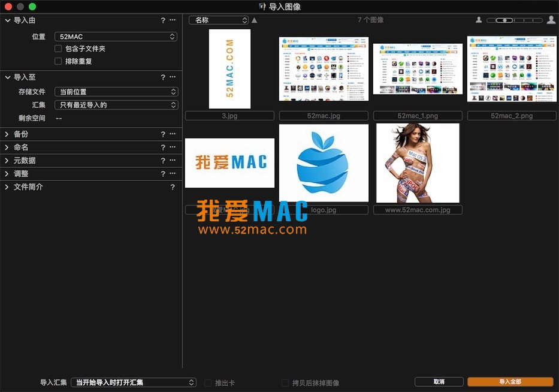Screen dimensions: 559x392
Task: Expand the 元数据 section
Action: [x=7, y=161]
